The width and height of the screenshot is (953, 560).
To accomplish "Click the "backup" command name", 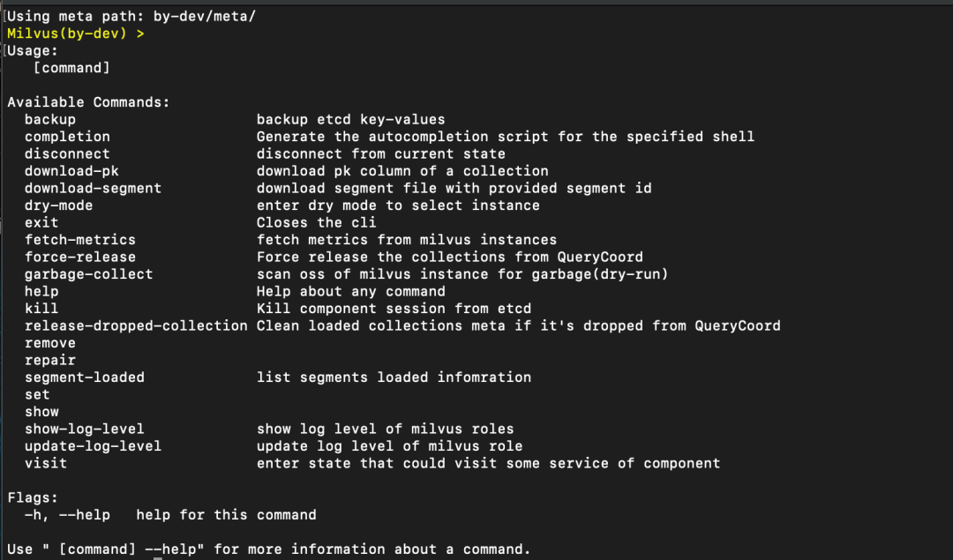I will pos(50,119).
